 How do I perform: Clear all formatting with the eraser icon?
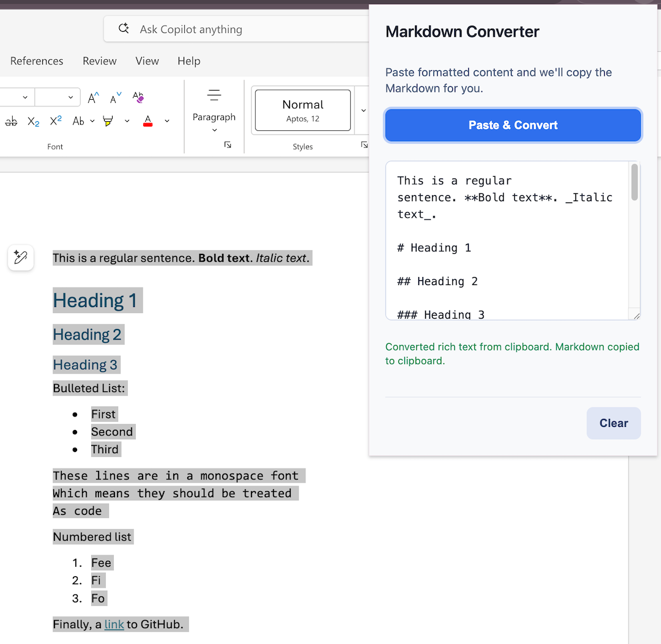point(138,98)
